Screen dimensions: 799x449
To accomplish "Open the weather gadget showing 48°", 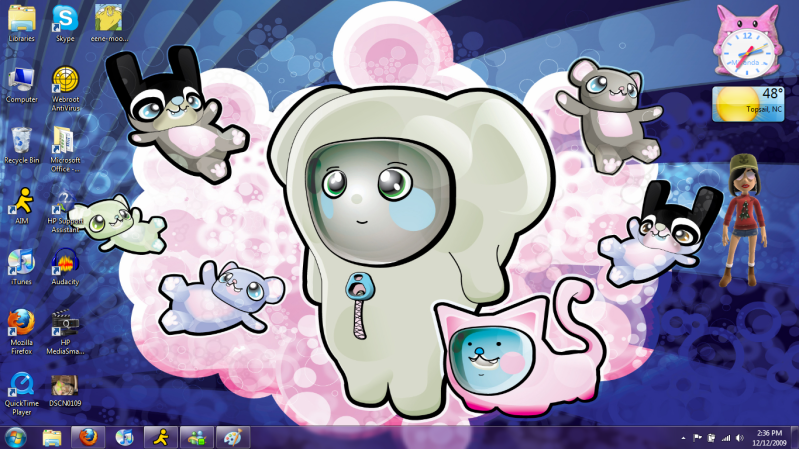I will [748, 104].
